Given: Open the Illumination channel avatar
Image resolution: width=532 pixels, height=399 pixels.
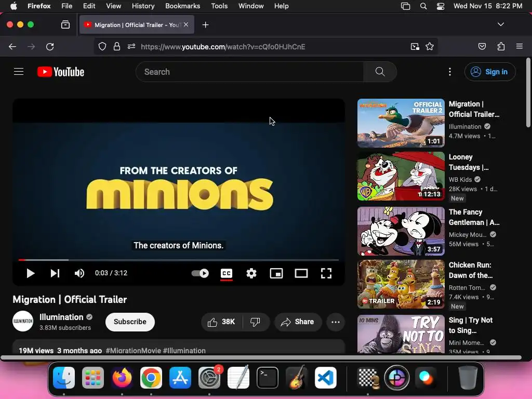Looking at the screenshot, I should coord(23,321).
